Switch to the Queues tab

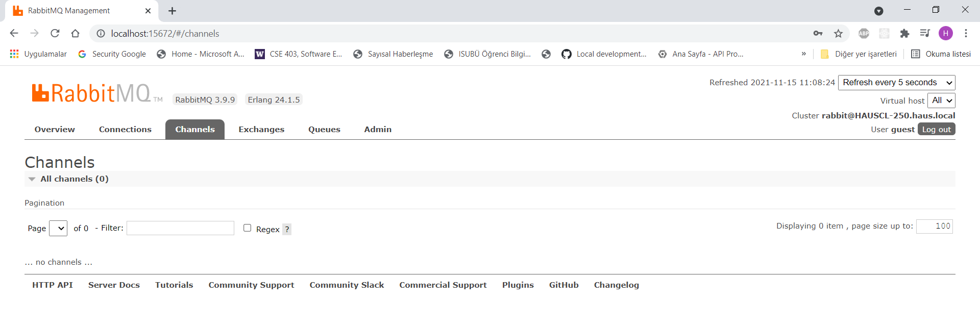pos(324,130)
